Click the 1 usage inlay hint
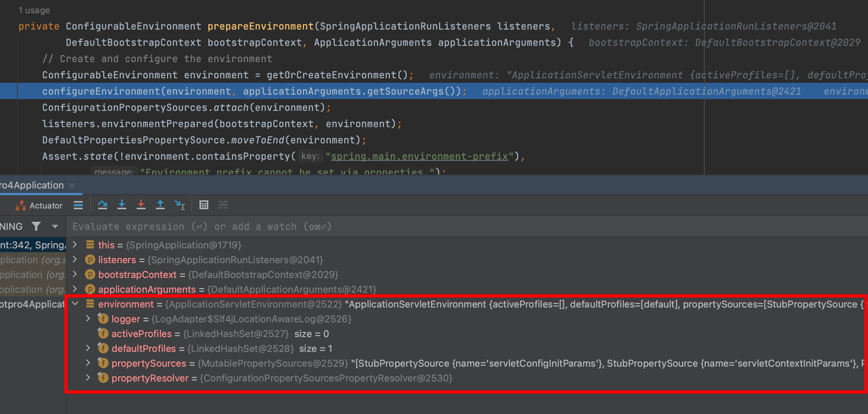 [x=34, y=10]
